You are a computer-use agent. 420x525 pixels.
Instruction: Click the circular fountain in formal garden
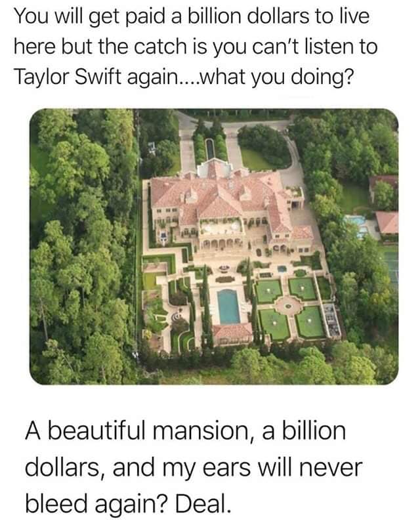287,306
